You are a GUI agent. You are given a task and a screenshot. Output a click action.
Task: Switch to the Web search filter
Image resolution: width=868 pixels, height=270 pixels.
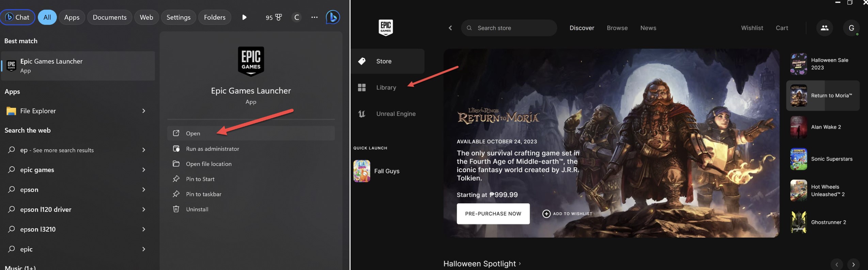146,17
